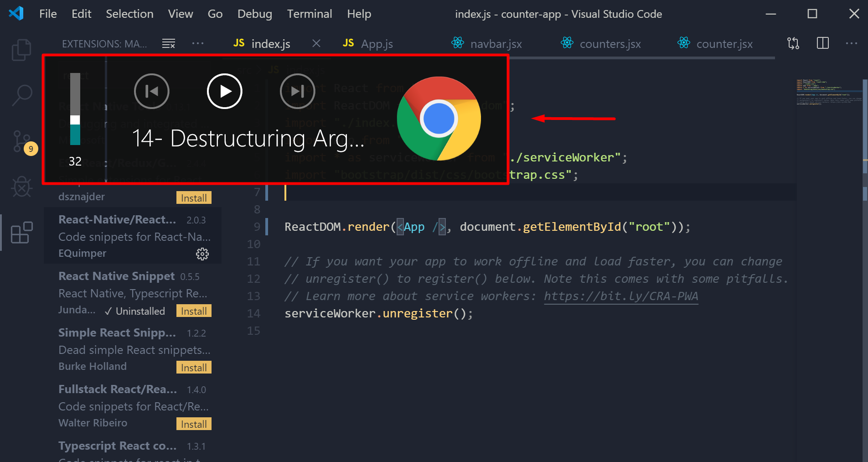Close the index.js tab
The image size is (868, 462).
click(x=316, y=43)
